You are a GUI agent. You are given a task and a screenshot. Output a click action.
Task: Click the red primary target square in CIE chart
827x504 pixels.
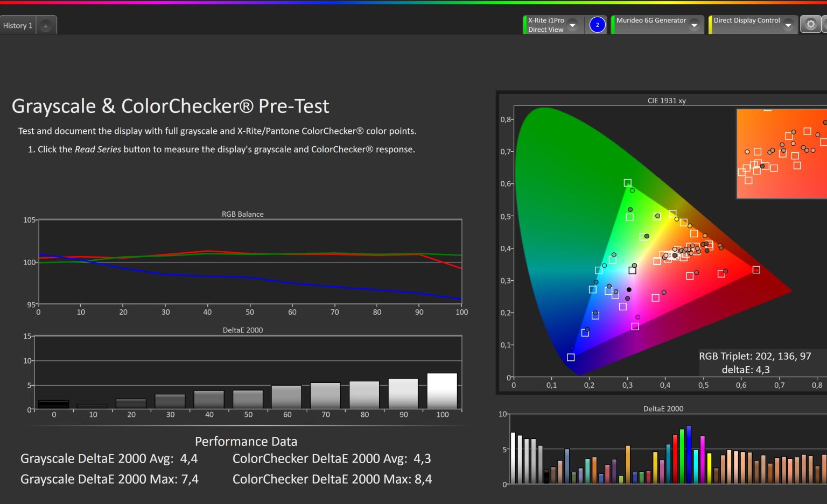756,269
